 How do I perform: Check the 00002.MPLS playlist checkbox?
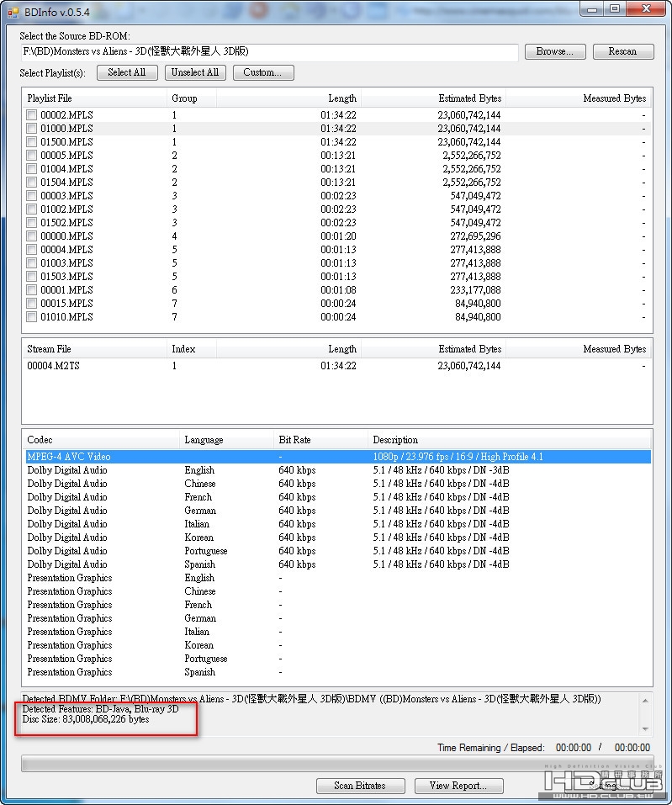click(32, 115)
